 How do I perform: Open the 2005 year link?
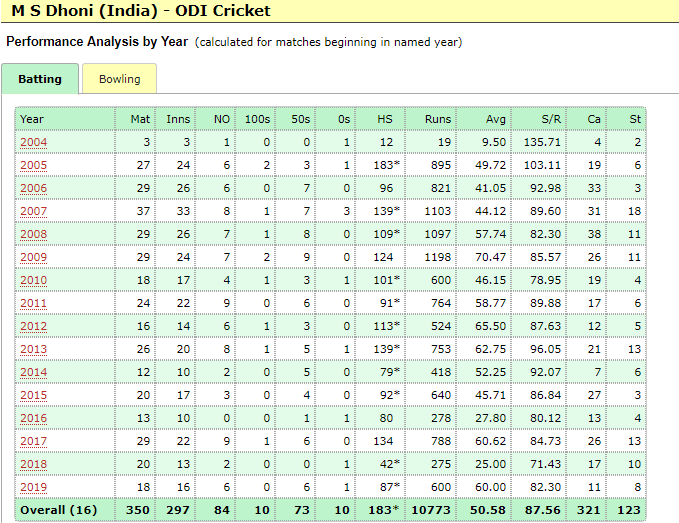point(33,165)
